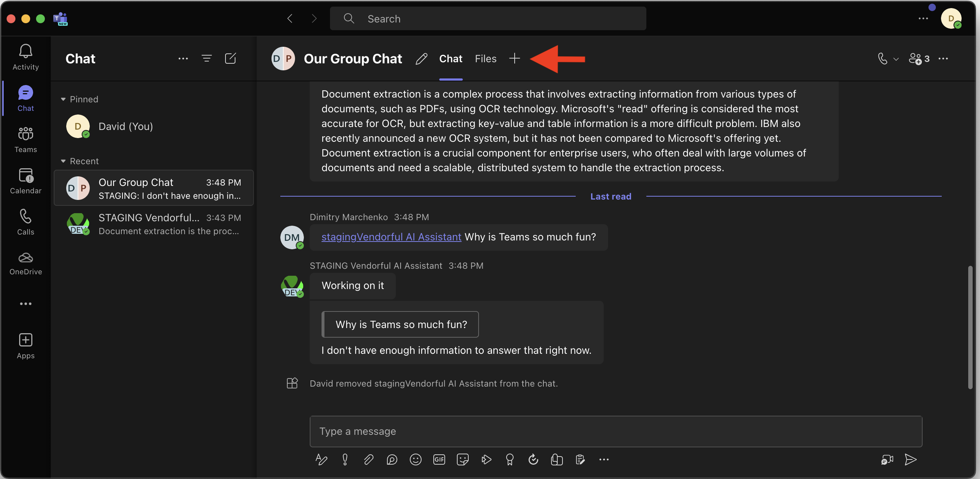Switch to the Files tab
980x479 pixels.
tap(486, 59)
